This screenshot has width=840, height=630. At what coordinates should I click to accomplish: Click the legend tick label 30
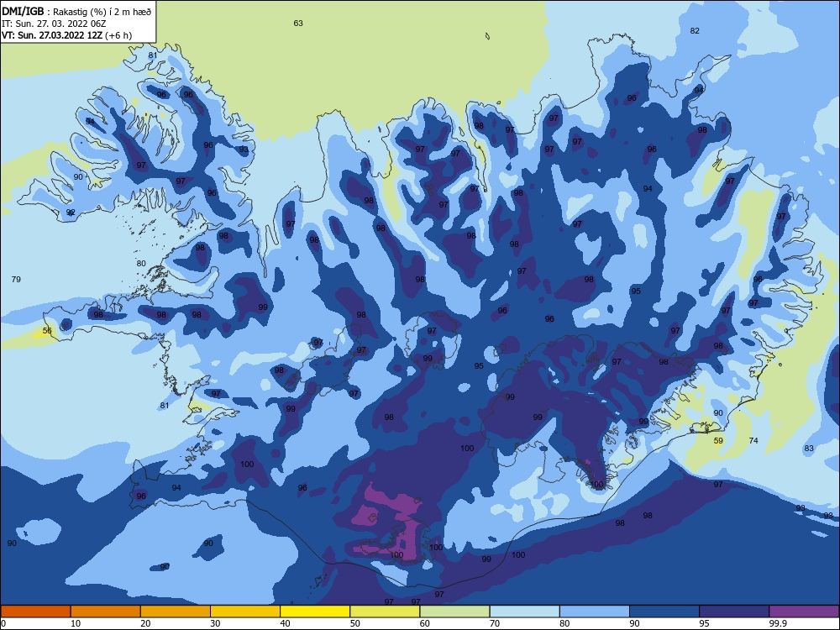pos(215,623)
